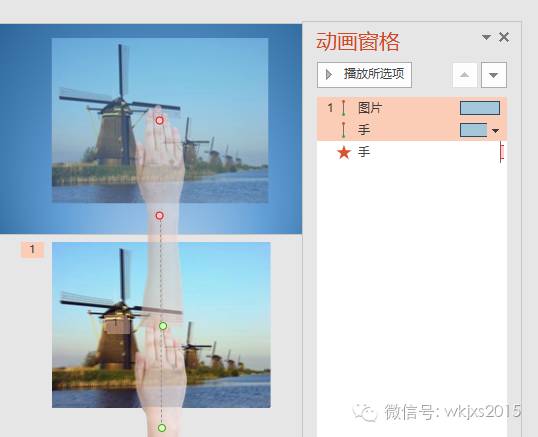Close the 动画窗格 animation pane
Image resolution: width=538 pixels, height=437 pixels.
(x=504, y=37)
